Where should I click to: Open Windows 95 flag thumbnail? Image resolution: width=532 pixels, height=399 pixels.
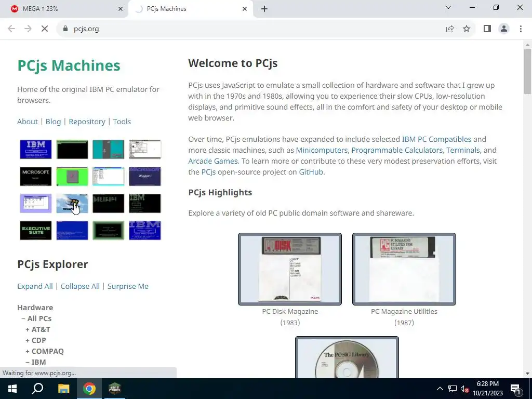coord(72,203)
